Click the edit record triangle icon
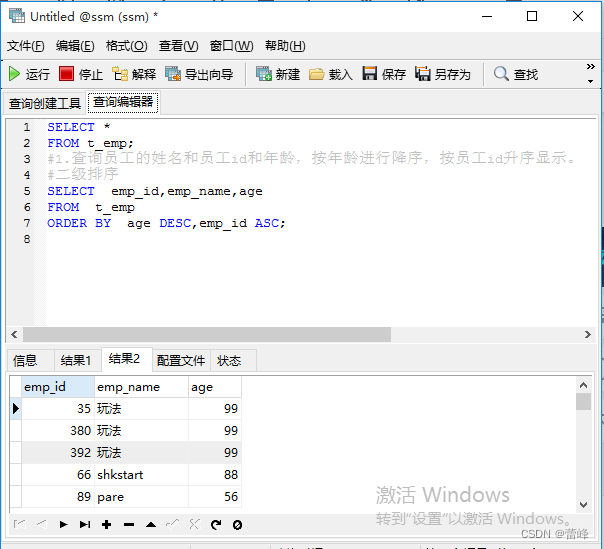604x549 pixels. coord(151,524)
